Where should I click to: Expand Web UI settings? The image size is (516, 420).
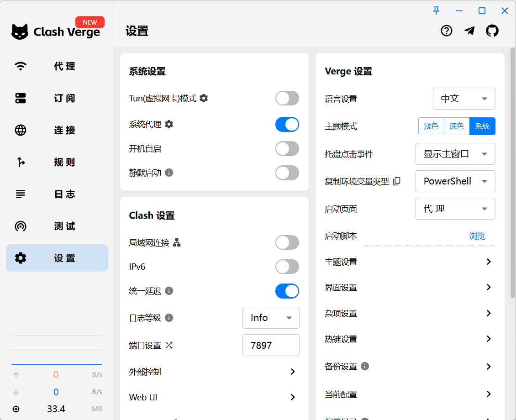[x=214, y=397]
